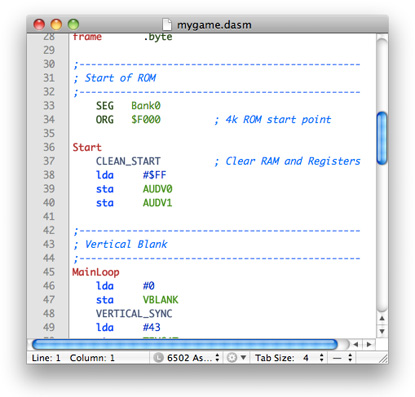Screen dimensions: 415x397
Task: Click the blue horizontal scrollbar thumb
Action: (x=185, y=344)
